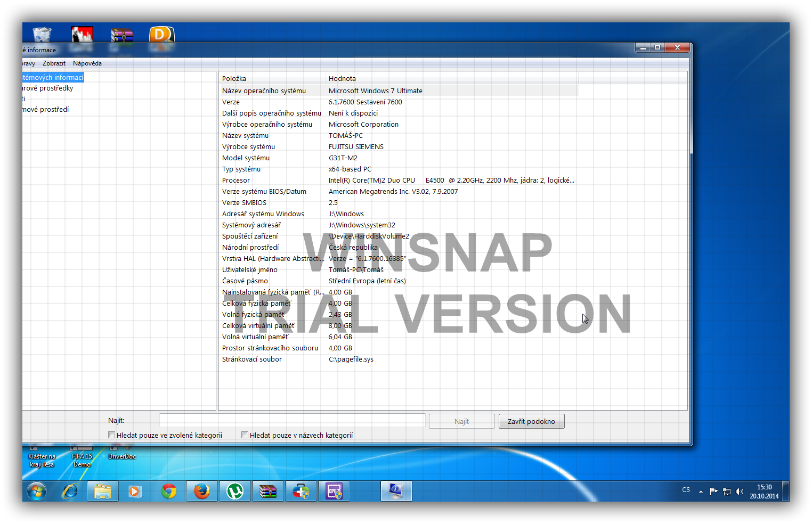Select the Výrobce operačního systému row
This screenshot has width=812, height=524.
tap(399, 125)
